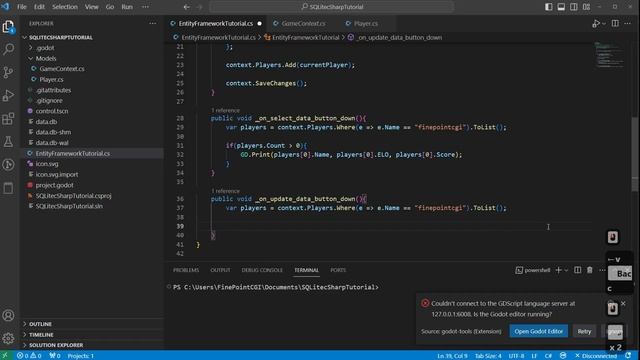Open control.tscn in the explorer tree
640x360 pixels.
(52, 111)
